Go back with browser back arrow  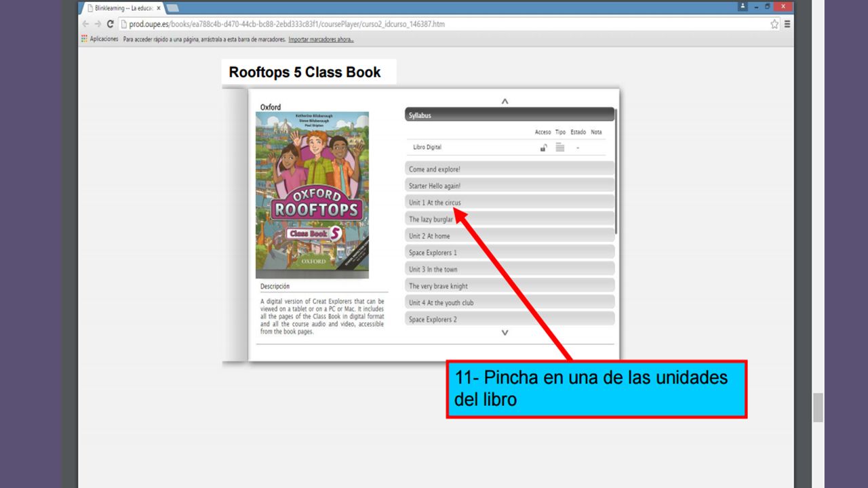click(85, 24)
